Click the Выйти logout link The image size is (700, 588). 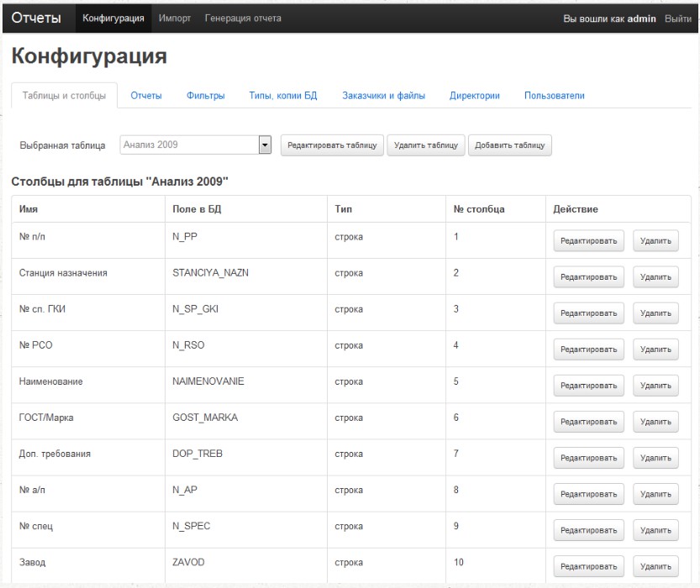677,18
